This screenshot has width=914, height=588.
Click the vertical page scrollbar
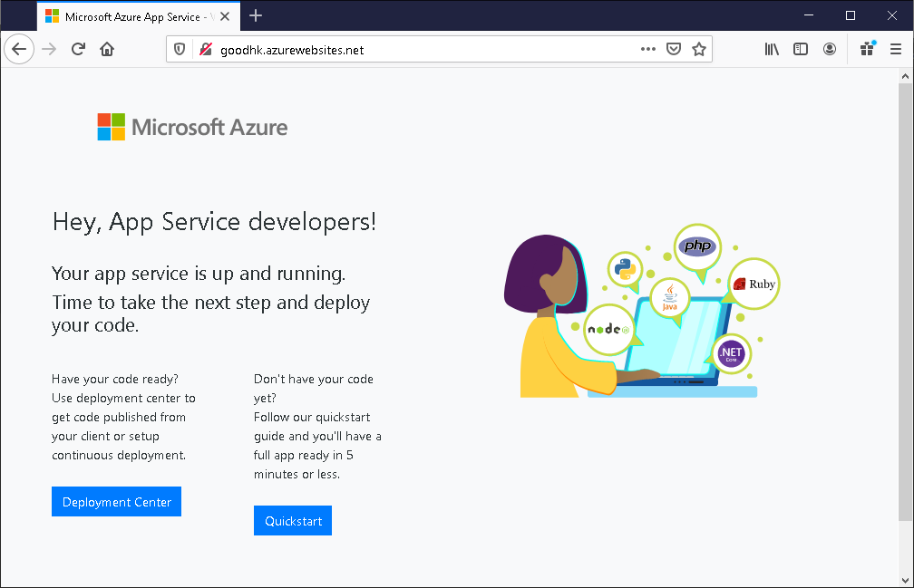(905, 299)
